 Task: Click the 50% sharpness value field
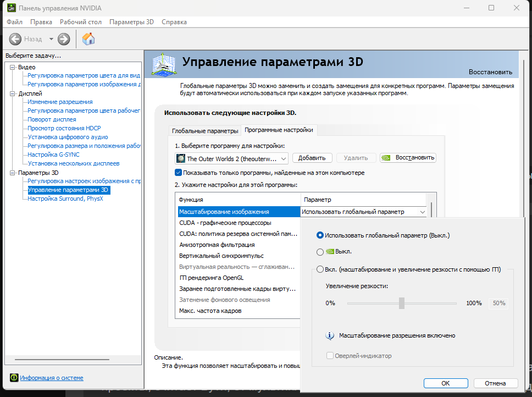[499, 303]
